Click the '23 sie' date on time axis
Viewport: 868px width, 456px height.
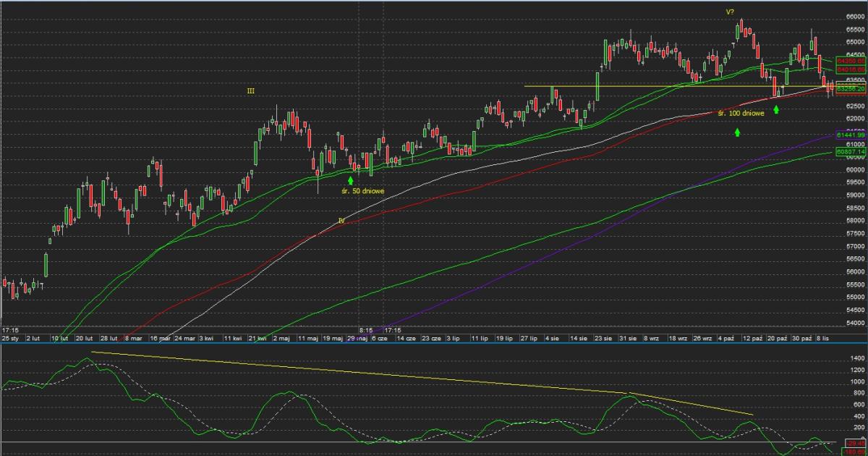coord(603,338)
